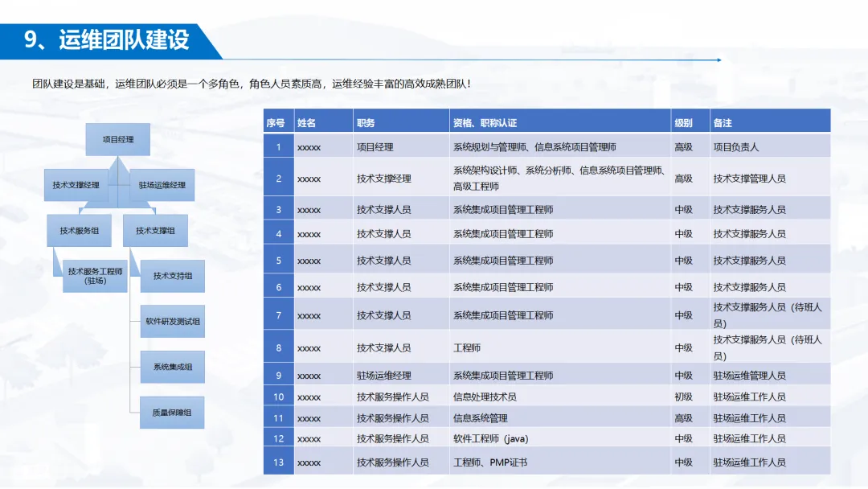Screen dimensions: 868x489
Task: Select the intro sentence starting 团队建设是基础
Action: coord(252,84)
